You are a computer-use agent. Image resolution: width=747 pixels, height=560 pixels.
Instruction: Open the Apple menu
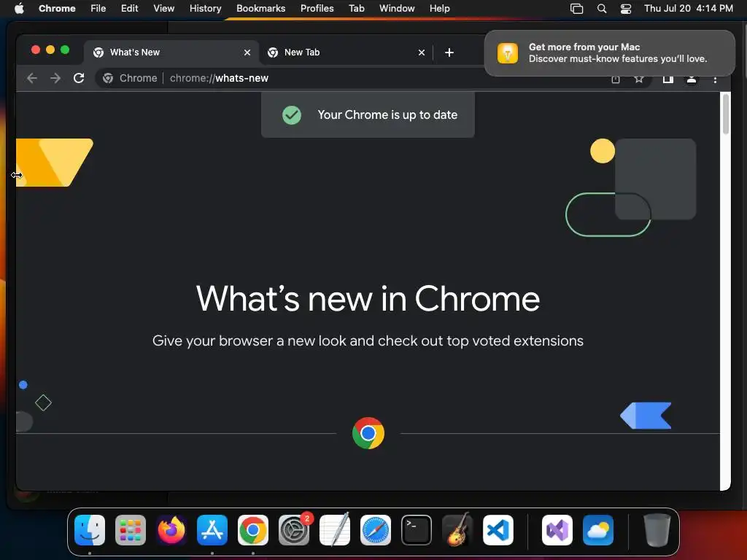coord(19,9)
